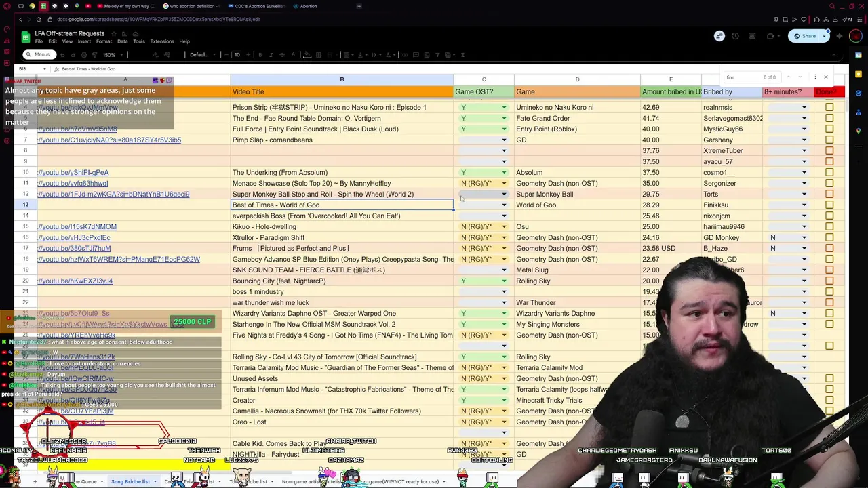Image resolution: width=868 pixels, height=488 pixels.
Task: Tick the Done checkbox for Sergonizer row
Action: pos(829,183)
